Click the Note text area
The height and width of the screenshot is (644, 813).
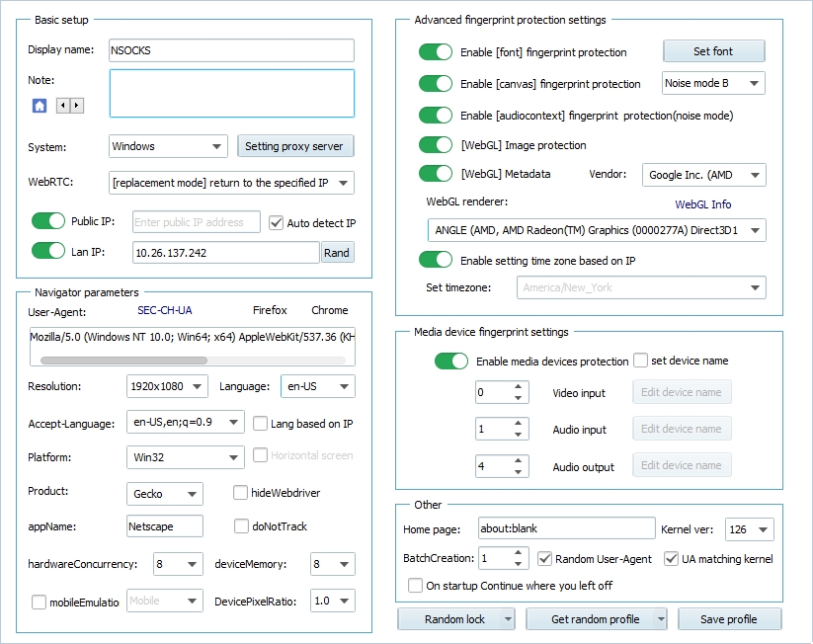coord(232,93)
